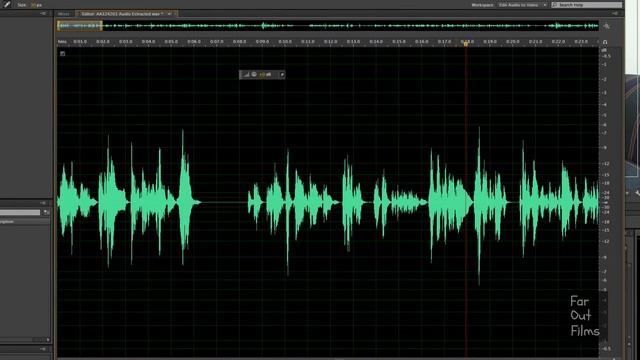The width and height of the screenshot is (640, 360).
Task: Open the bottom-left panel options menu
Action: point(43,349)
